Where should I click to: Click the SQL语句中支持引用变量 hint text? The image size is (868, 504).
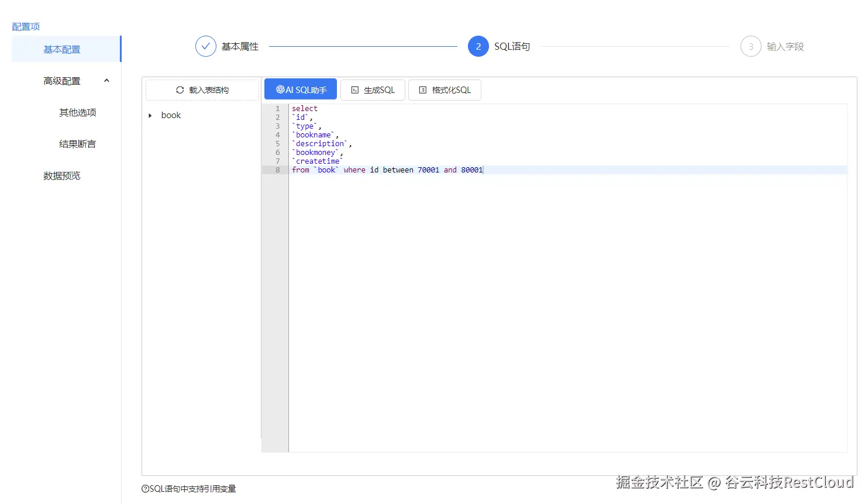pos(192,489)
